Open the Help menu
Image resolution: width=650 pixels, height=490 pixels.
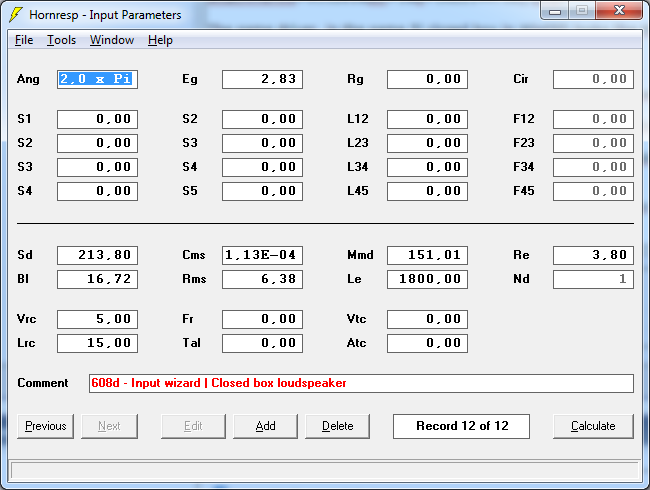[160, 40]
